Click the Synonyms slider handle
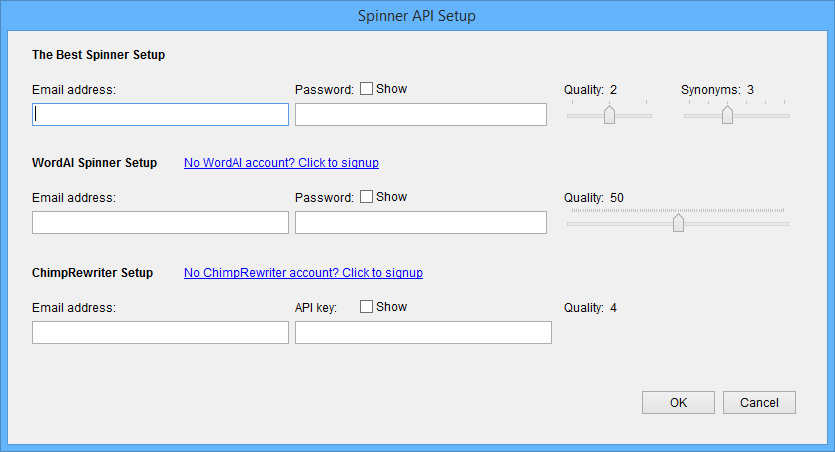Screen dimensions: 835x452 [x=727, y=116]
